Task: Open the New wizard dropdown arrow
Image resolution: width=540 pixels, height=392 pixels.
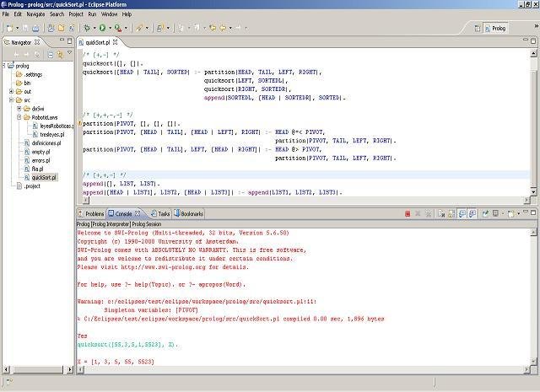Action: 17,28
